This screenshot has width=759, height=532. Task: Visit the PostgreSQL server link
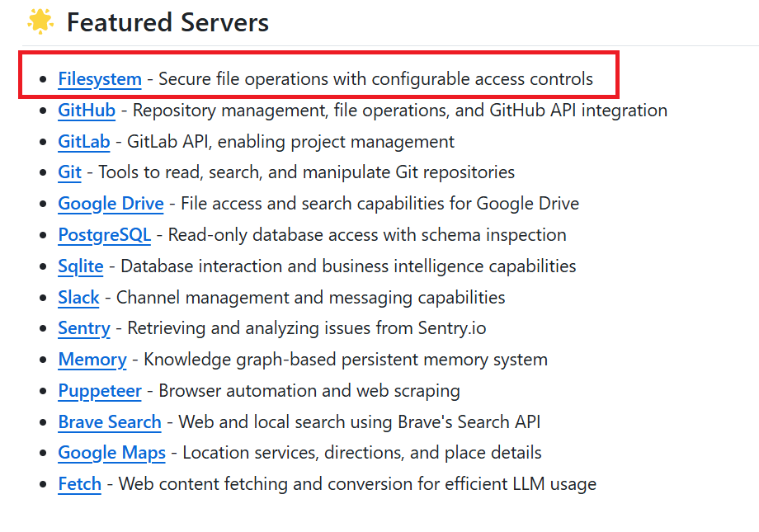(x=105, y=235)
